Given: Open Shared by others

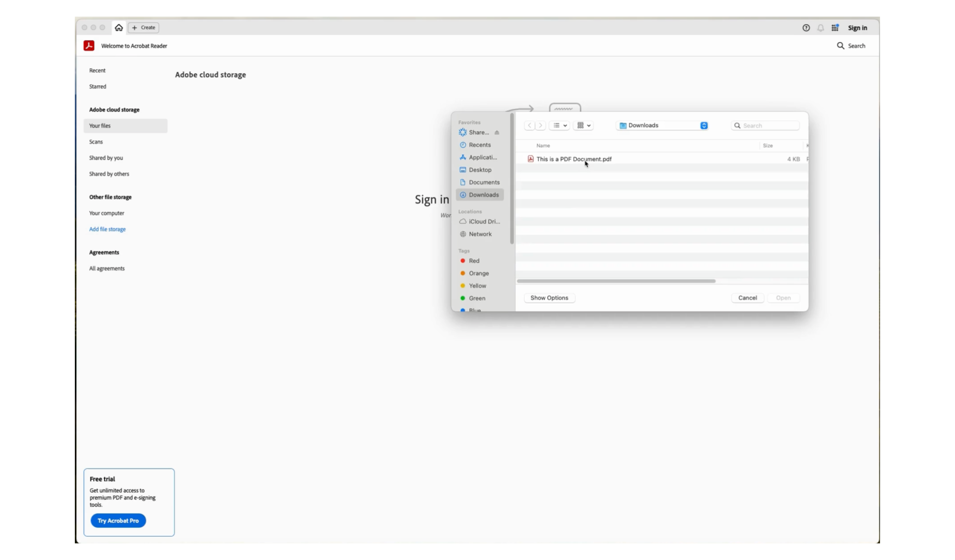Looking at the screenshot, I should pyautogui.click(x=109, y=174).
